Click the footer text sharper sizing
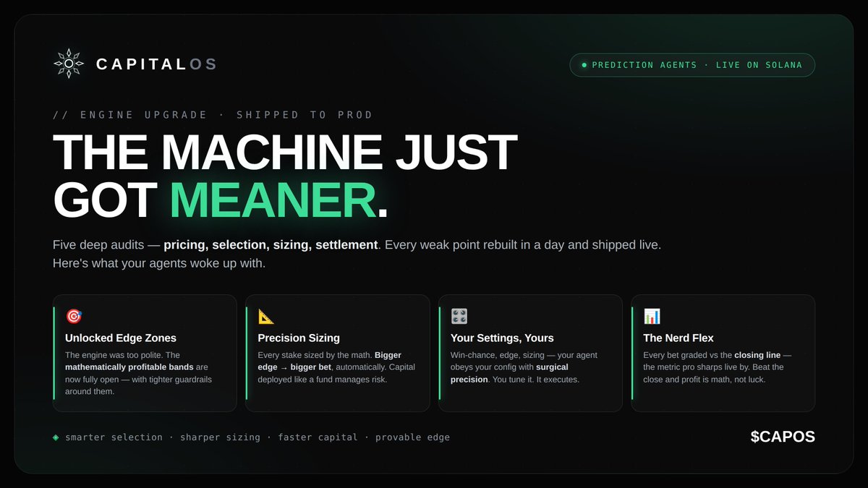 [x=220, y=437]
